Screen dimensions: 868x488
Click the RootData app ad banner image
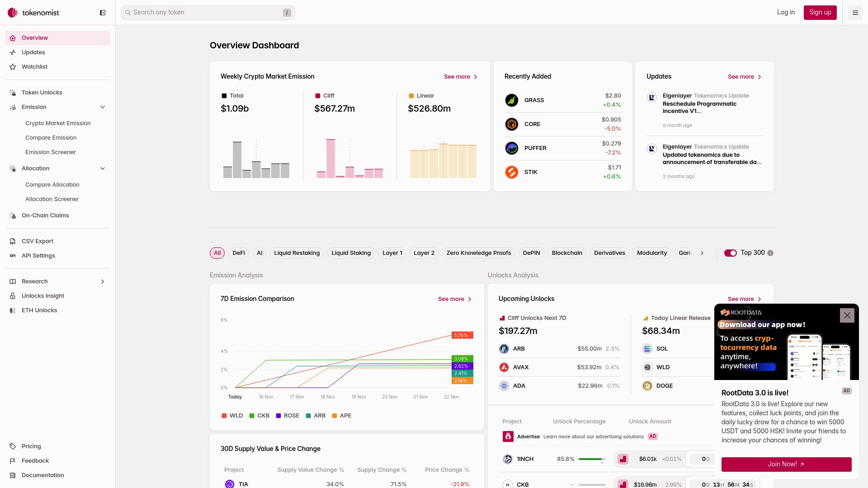coord(786,342)
